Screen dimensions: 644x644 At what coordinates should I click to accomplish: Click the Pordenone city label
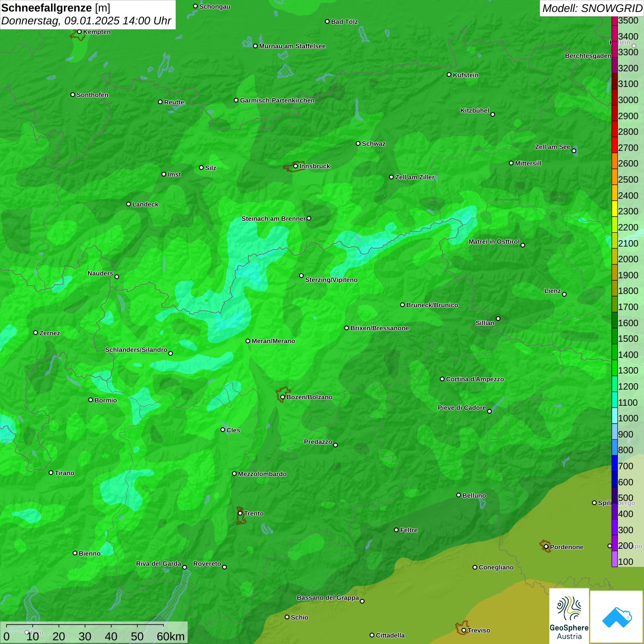click(x=567, y=547)
